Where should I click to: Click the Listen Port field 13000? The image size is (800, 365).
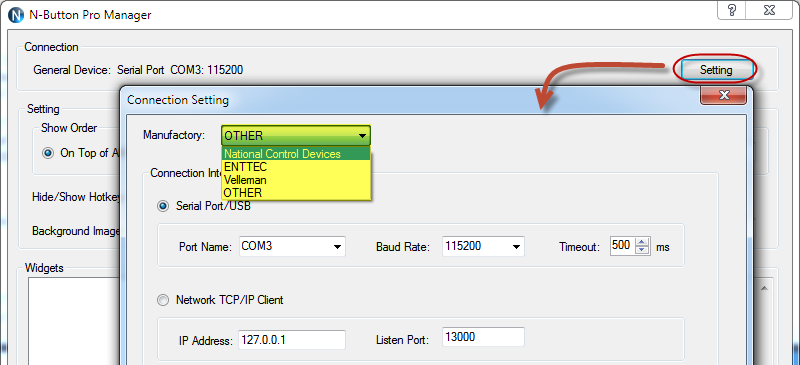click(483, 337)
